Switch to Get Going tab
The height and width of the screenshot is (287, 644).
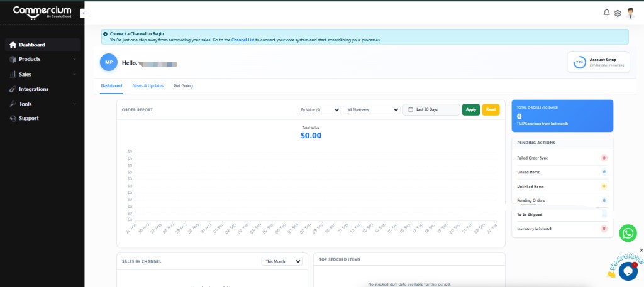(x=183, y=85)
